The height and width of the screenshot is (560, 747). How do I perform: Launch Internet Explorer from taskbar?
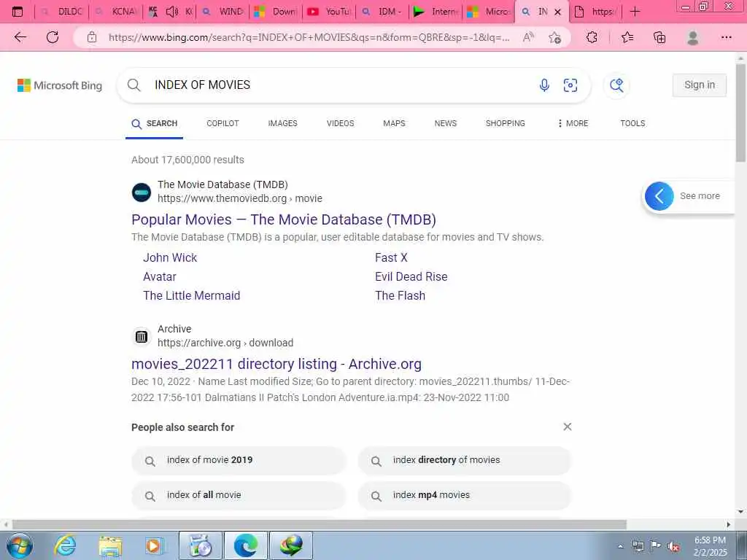pyautogui.click(x=65, y=545)
